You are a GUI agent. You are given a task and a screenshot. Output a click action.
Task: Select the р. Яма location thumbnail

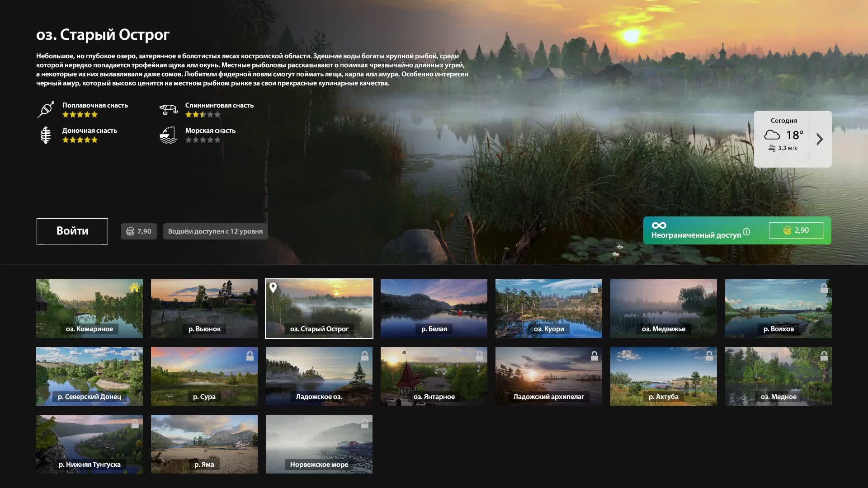204,444
